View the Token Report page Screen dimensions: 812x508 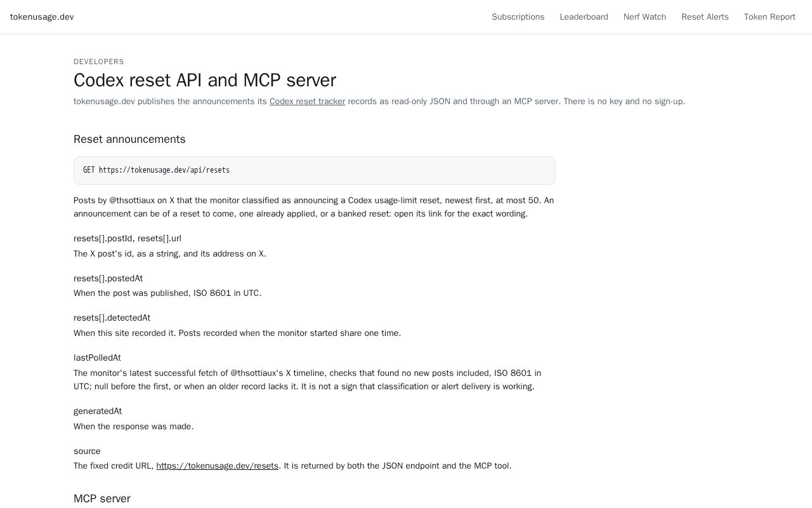[x=769, y=17]
